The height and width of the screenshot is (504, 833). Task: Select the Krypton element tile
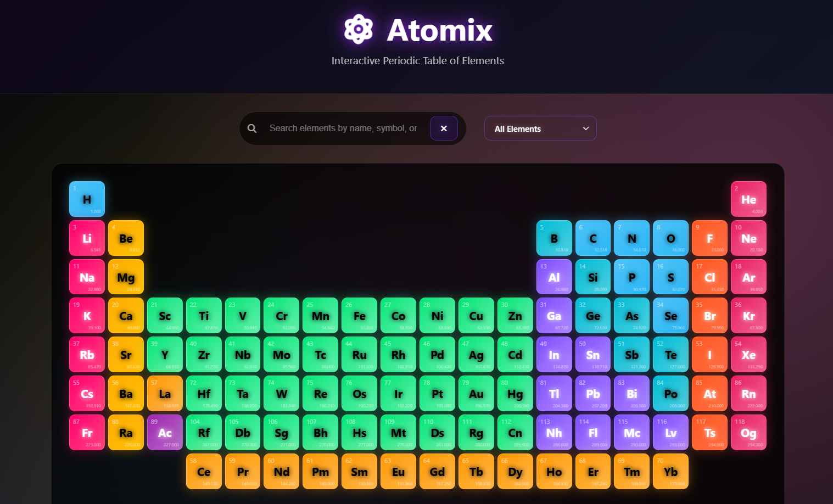click(x=748, y=315)
